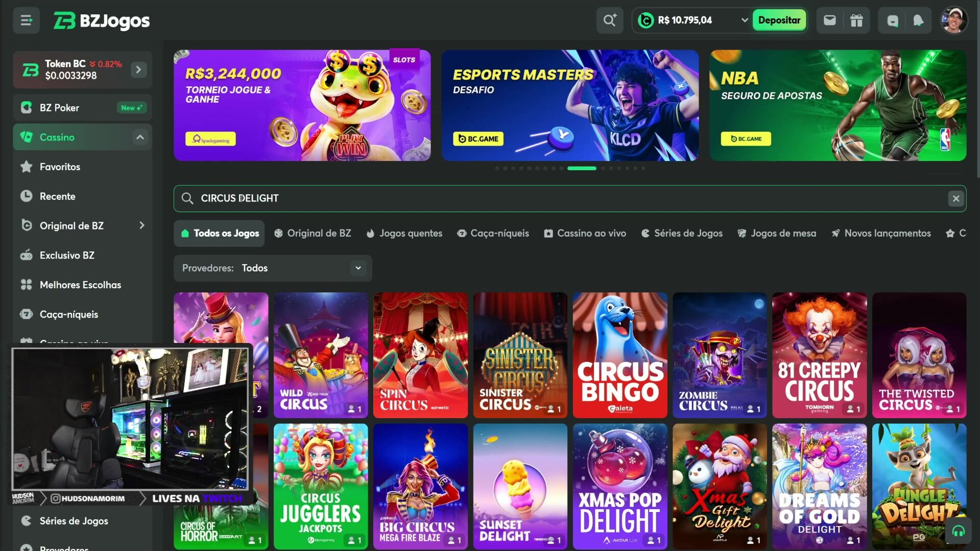
Task: Open the live support headset icon
Action: click(x=958, y=532)
